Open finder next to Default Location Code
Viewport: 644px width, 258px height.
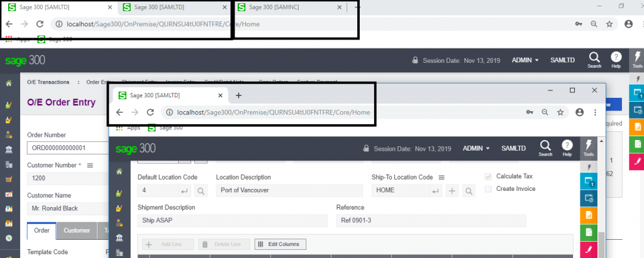201,191
